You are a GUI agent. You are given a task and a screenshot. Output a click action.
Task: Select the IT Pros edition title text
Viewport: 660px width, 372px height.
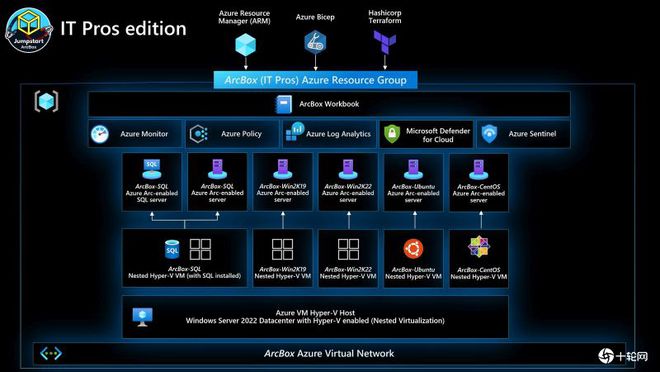point(123,29)
